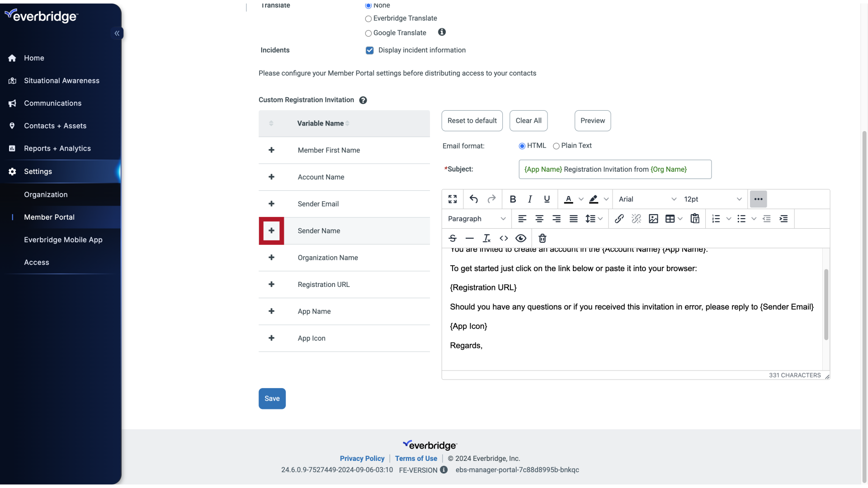868x488 pixels.
Task: Undo last edit in editor
Action: 474,199
